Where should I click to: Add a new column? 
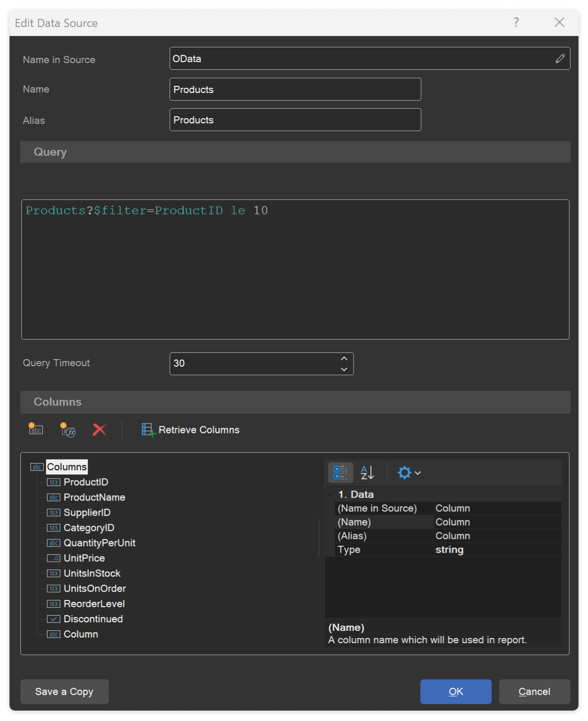click(35, 429)
